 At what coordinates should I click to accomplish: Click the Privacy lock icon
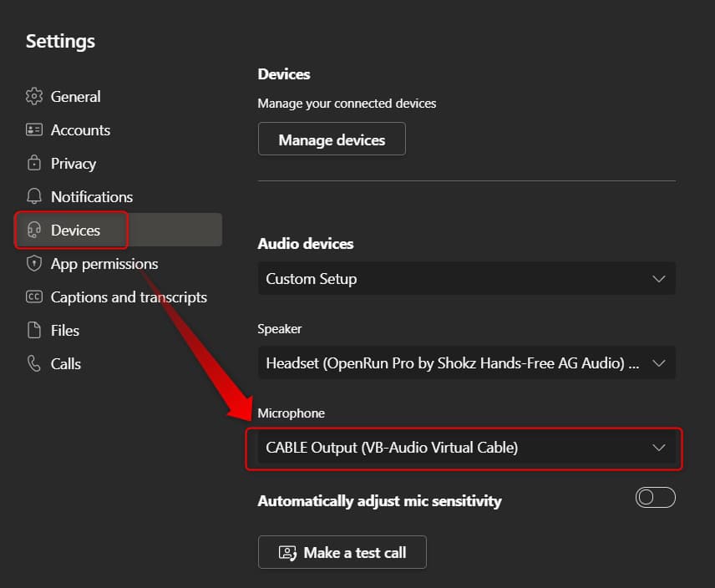pyautogui.click(x=34, y=163)
